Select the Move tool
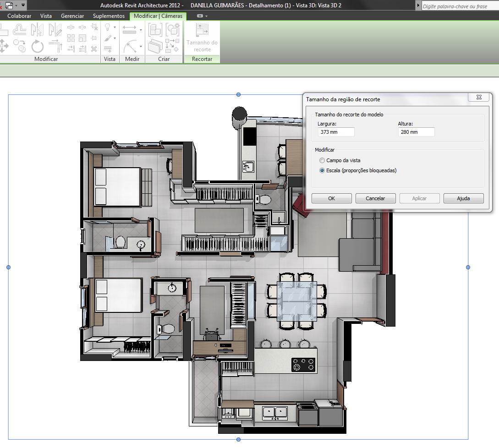Image resolution: width=499 pixels, height=448 pixels. click(4, 45)
